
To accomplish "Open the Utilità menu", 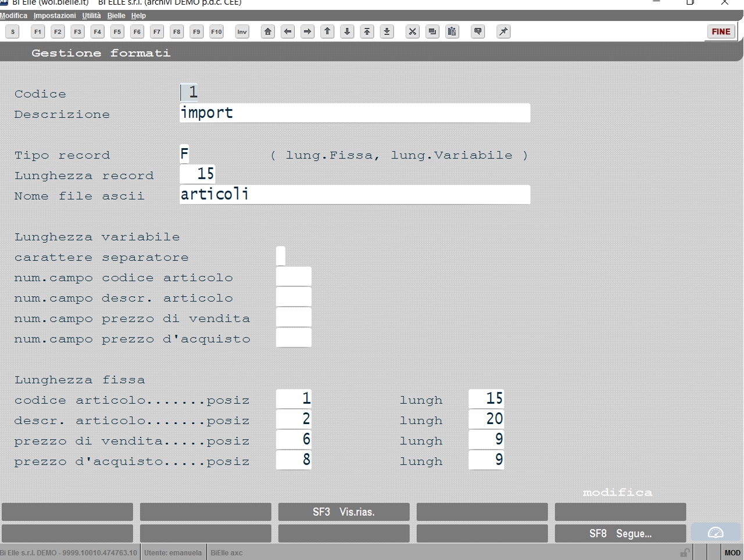I will point(91,16).
